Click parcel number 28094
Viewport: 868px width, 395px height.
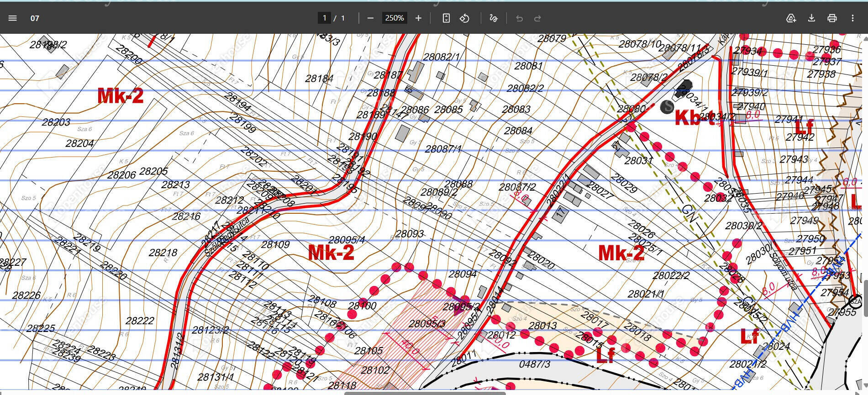(x=463, y=274)
